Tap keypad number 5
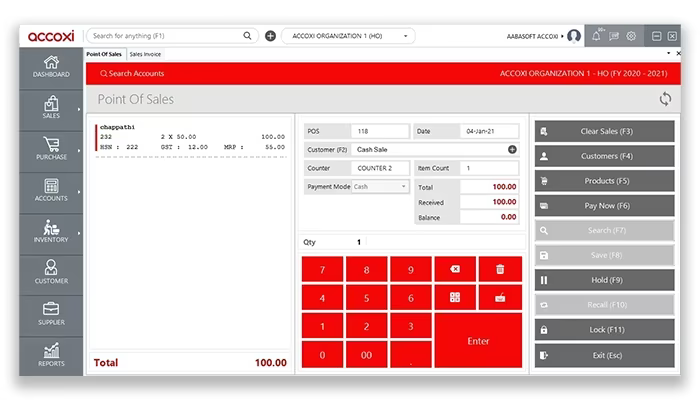 point(367,297)
